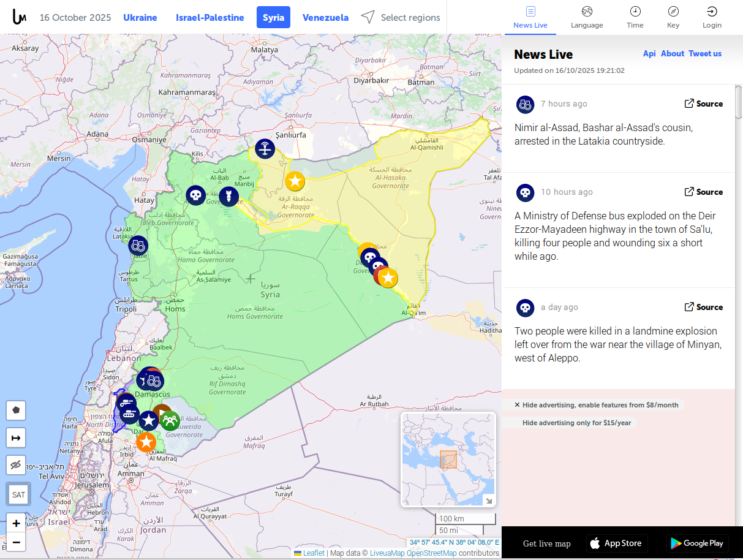Collapse the minimap with corner arrow
This screenshot has height=560, width=743.
click(x=489, y=501)
